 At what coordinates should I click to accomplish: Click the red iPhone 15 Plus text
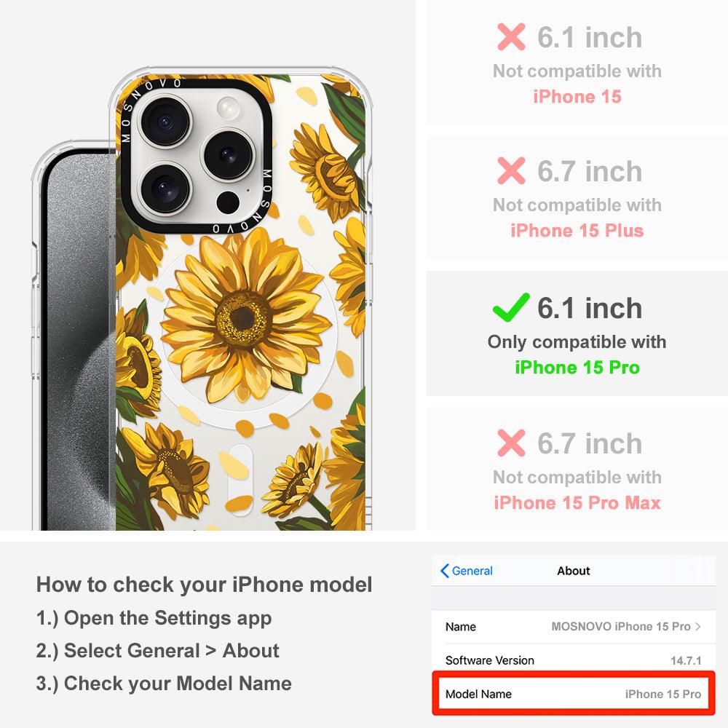point(577,230)
